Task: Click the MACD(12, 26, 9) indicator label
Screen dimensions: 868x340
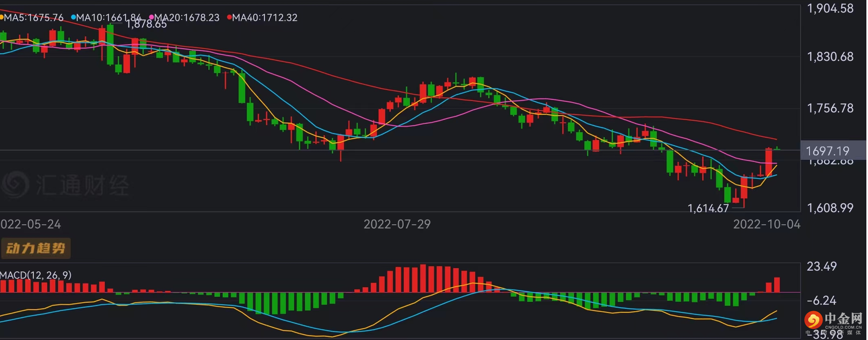Action: point(36,275)
